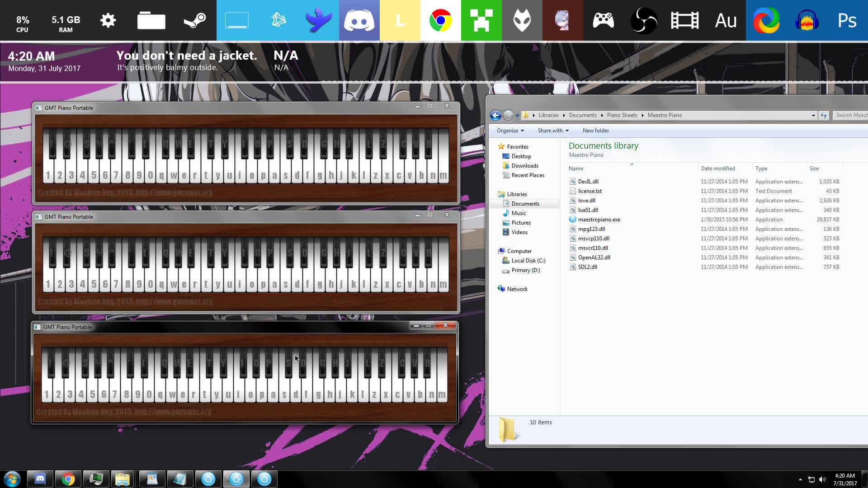This screenshot has height=488, width=868.
Task: Expand the Organize dropdown menu
Action: click(x=510, y=131)
